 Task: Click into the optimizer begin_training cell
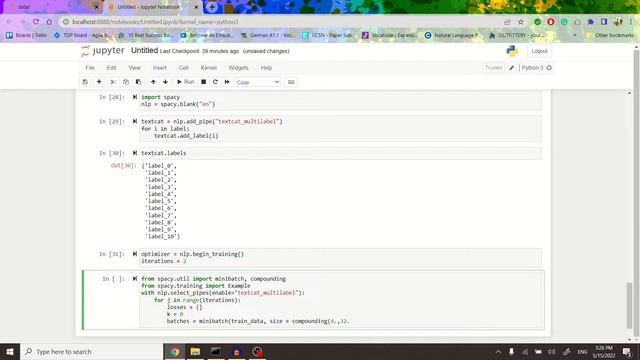[340, 258]
